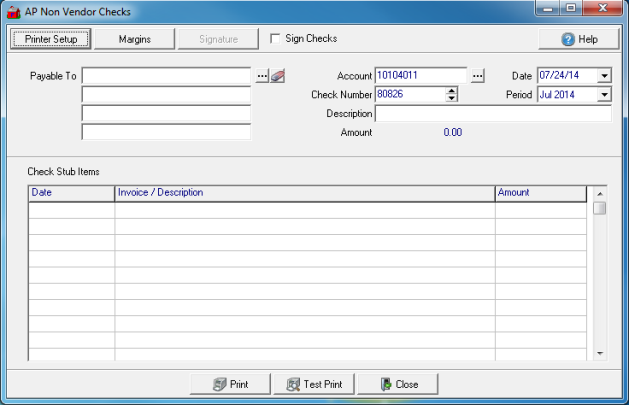Screen dimensions: 629x405
Task: Click the Margins button
Action: pyautogui.click(x=134, y=39)
